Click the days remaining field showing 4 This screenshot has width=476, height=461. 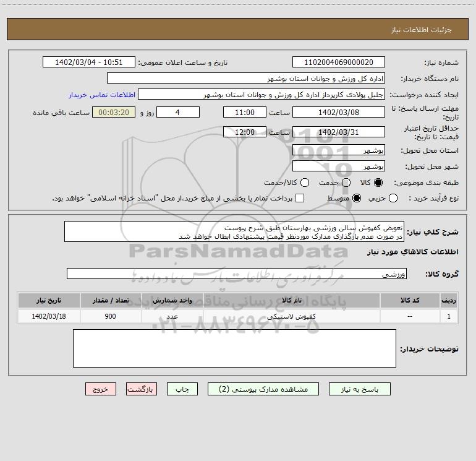click(x=178, y=112)
